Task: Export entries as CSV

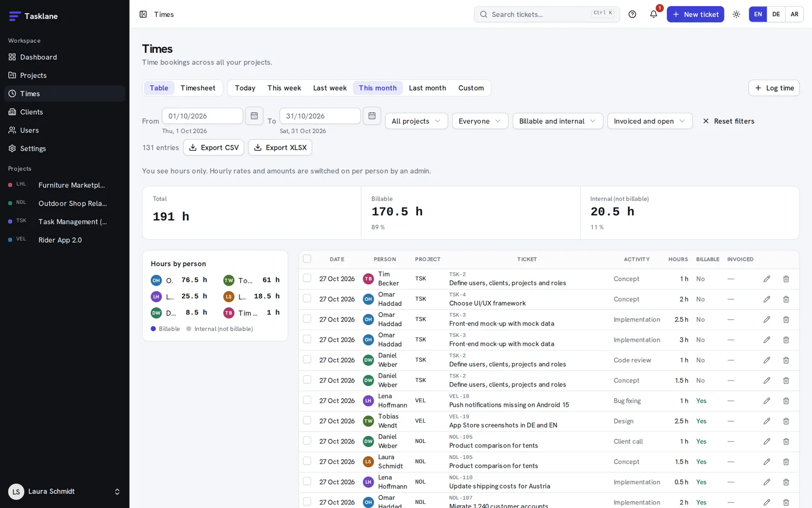Action: click(214, 147)
